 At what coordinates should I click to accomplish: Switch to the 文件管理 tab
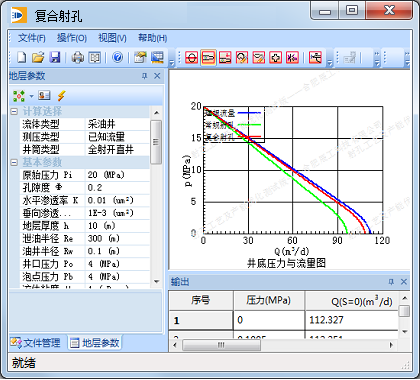[x=36, y=343]
